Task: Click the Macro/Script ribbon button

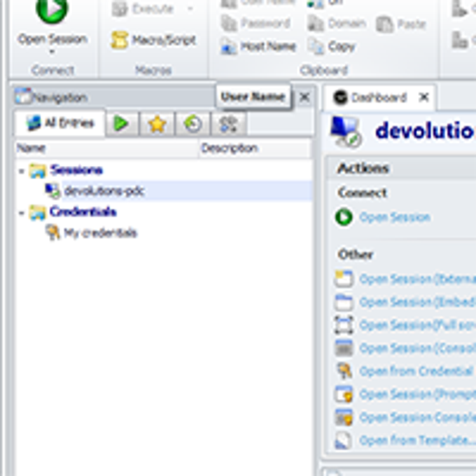Action: click(153, 40)
